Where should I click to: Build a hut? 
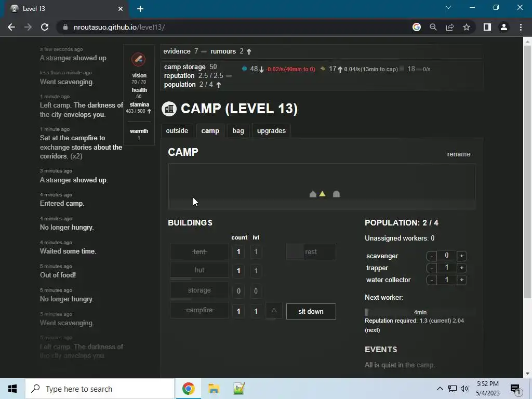point(199,270)
